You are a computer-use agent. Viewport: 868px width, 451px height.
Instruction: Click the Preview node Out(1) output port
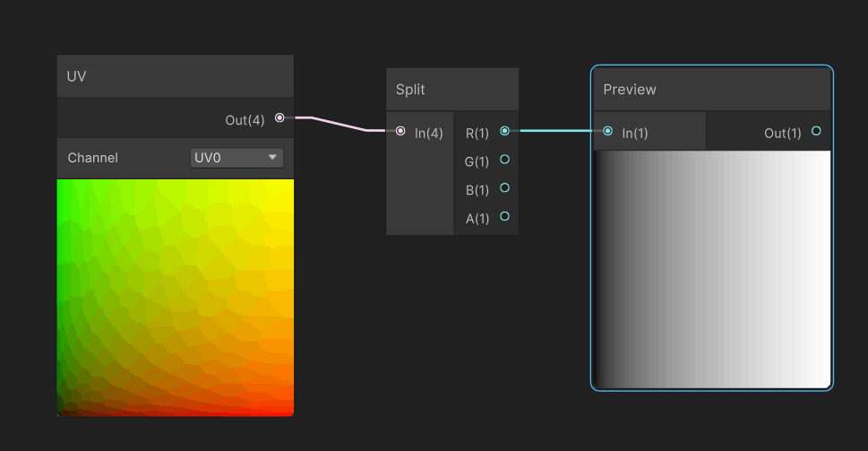(x=816, y=131)
